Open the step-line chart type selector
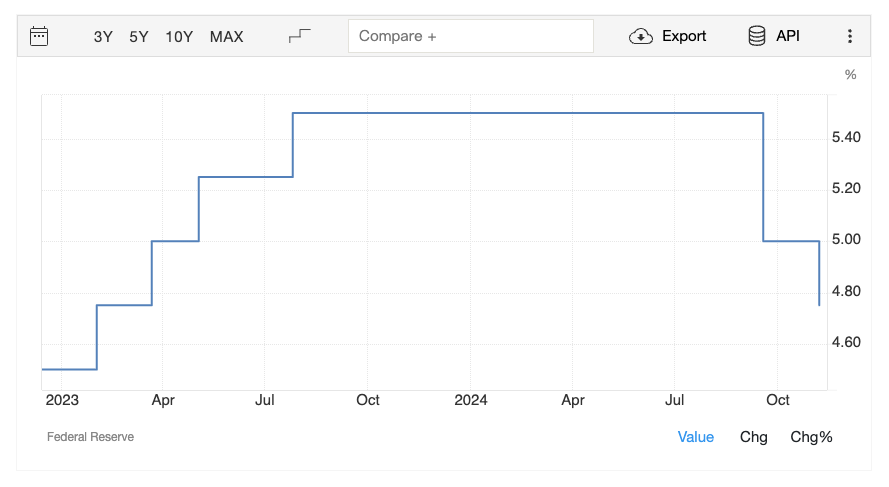The width and height of the screenshot is (889, 487). 299,36
